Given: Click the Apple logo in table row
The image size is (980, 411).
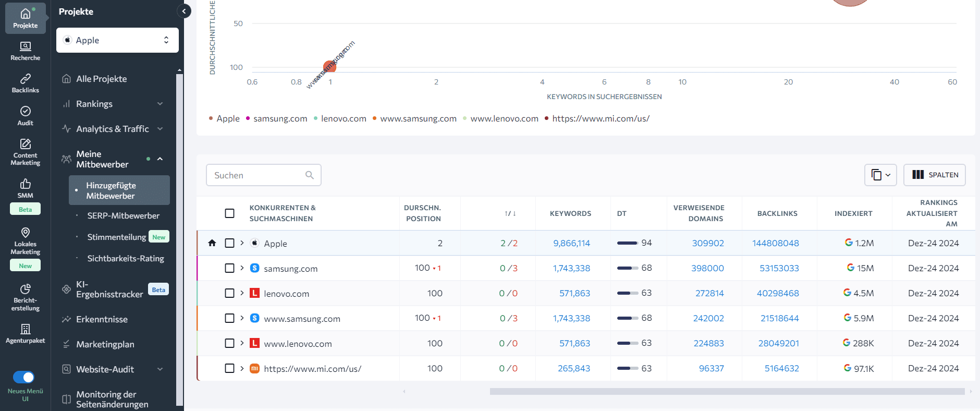Looking at the screenshot, I should pos(254,243).
